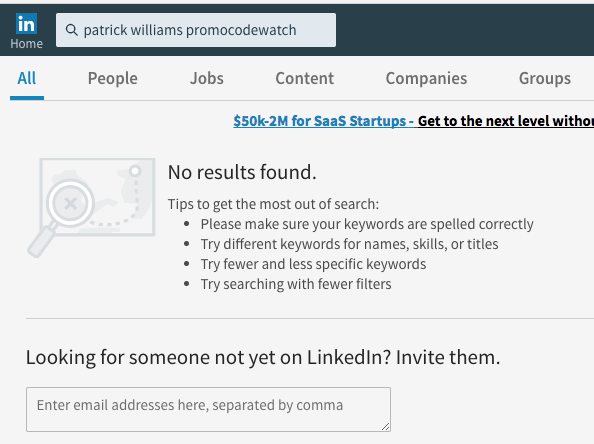The height and width of the screenshot is (444, 594).
Task: Select the All results tab
Action: click(x=27, y=78)
